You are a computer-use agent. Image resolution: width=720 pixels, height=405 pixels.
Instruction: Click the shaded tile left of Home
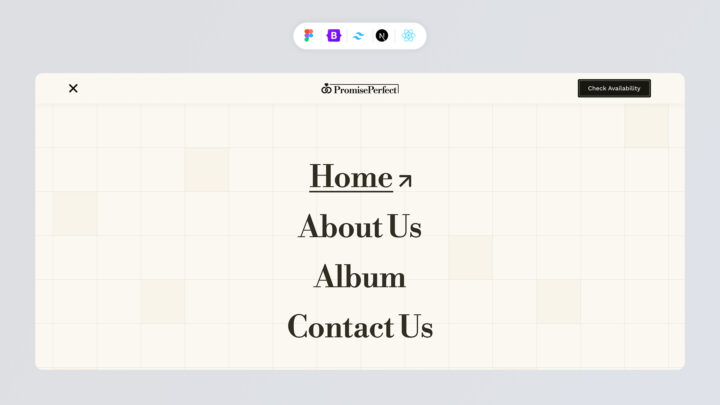[206, 169]
